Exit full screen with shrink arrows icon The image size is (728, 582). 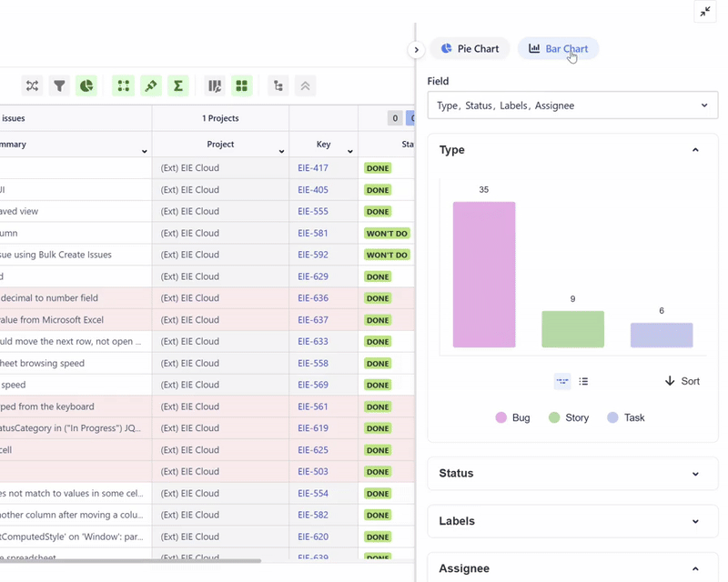(705, 12)
